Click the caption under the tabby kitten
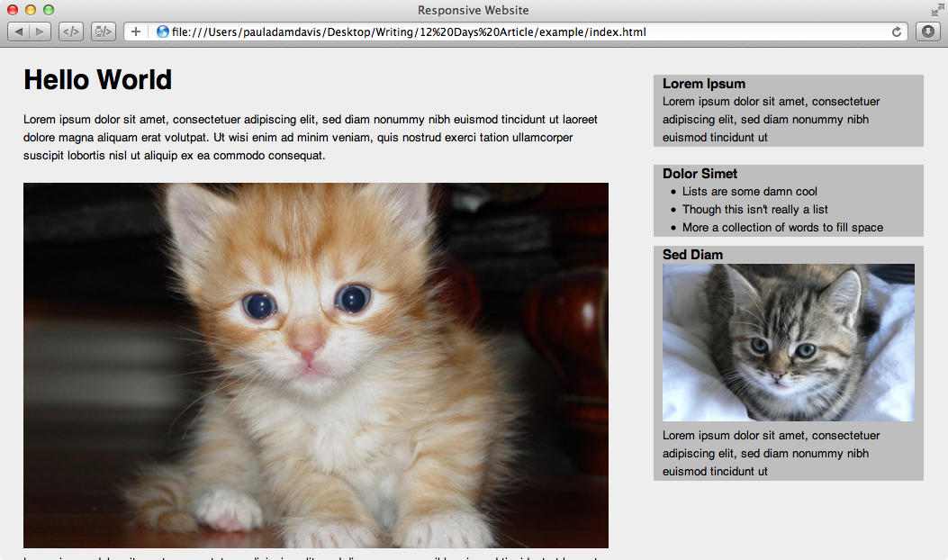The height and width of the screenshot is (560, 948). (x=771, y=454)
